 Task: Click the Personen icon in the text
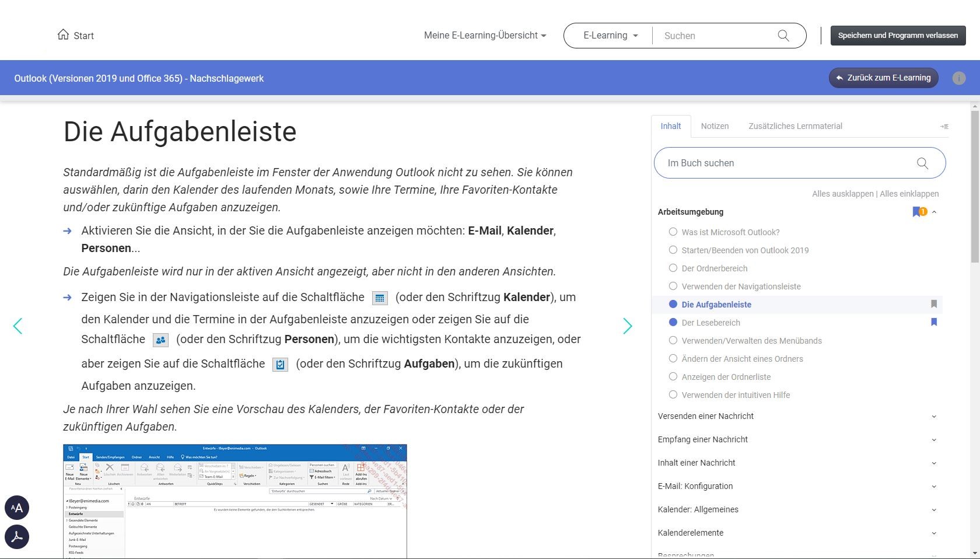(x=160, y=340)
